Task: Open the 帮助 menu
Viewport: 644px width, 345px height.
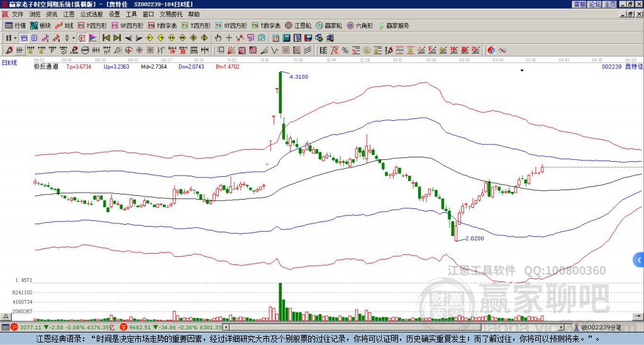Action: click(x=194, y=14)
